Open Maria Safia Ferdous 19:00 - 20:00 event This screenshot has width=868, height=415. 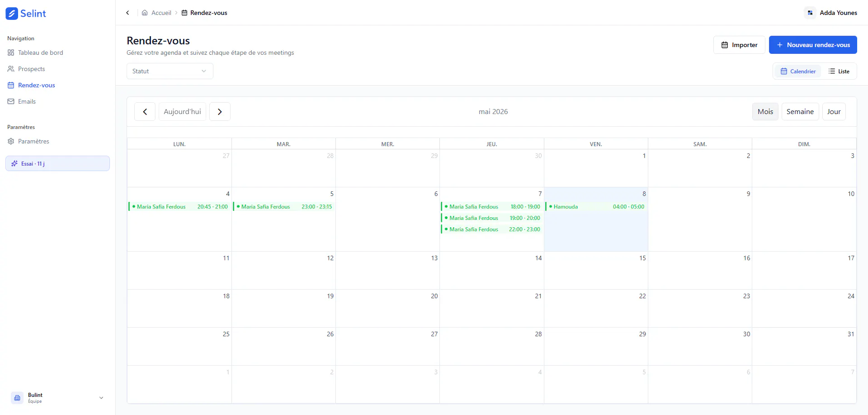click(x=491, y=218)
